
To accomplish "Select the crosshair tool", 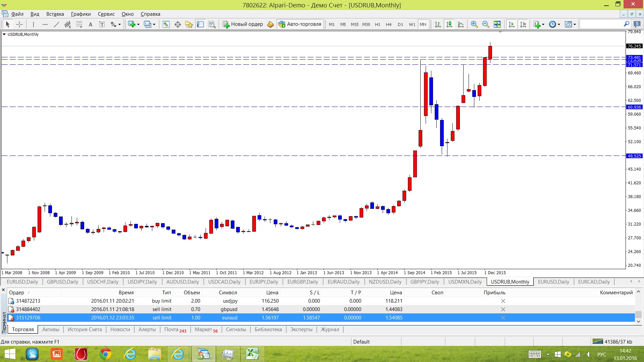I will pos(19,24).
